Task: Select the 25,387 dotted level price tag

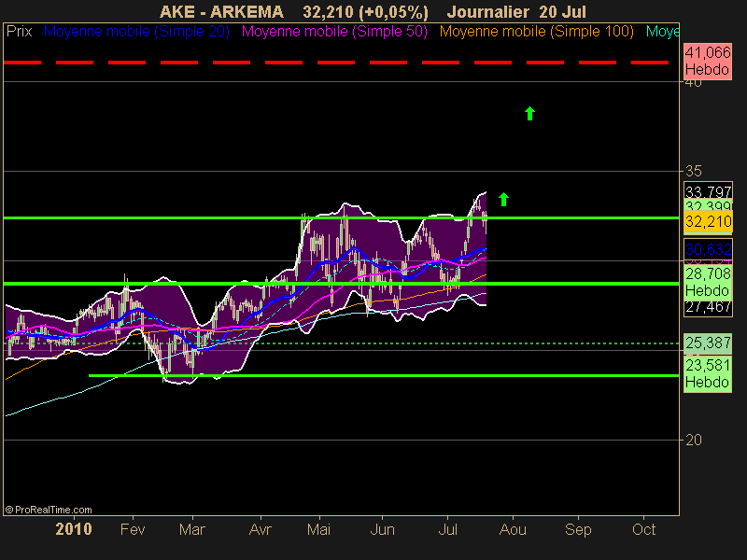Action: coord(708,343)
